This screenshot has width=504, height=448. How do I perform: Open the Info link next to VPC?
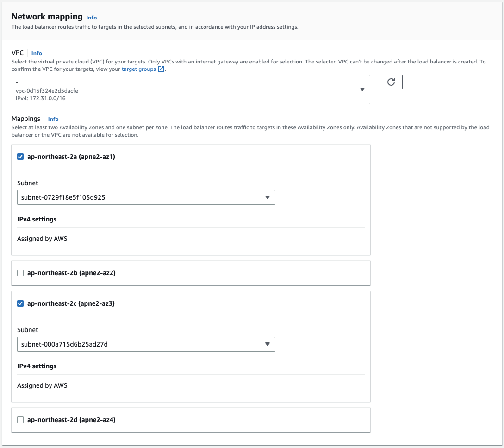coord(37,53)
